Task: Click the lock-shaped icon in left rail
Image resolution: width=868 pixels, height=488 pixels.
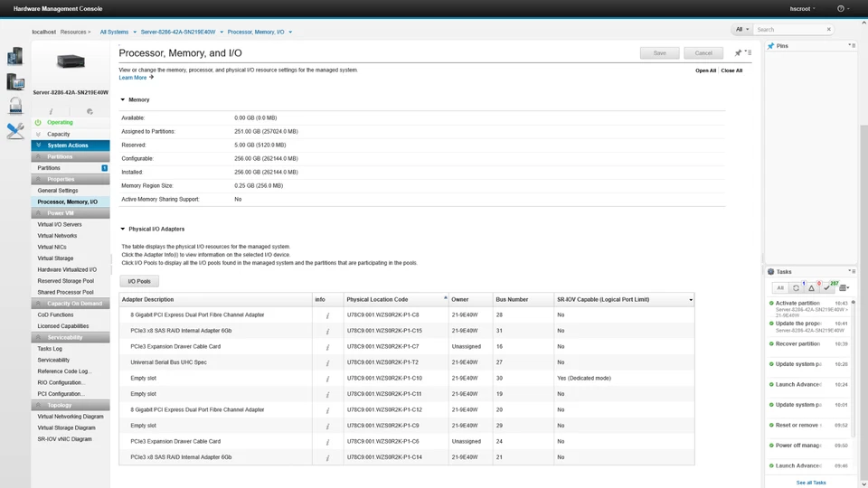Action: tap(15, 106)
